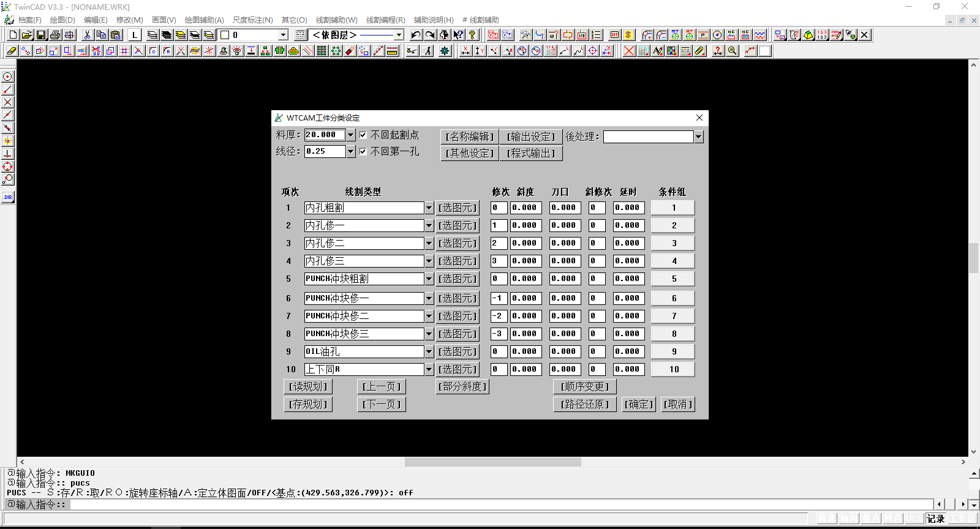The width and height of the screenshot is (980, 529).
Task: Expand the 内孔修三 cut type dropdown
Action: [429, 261]
